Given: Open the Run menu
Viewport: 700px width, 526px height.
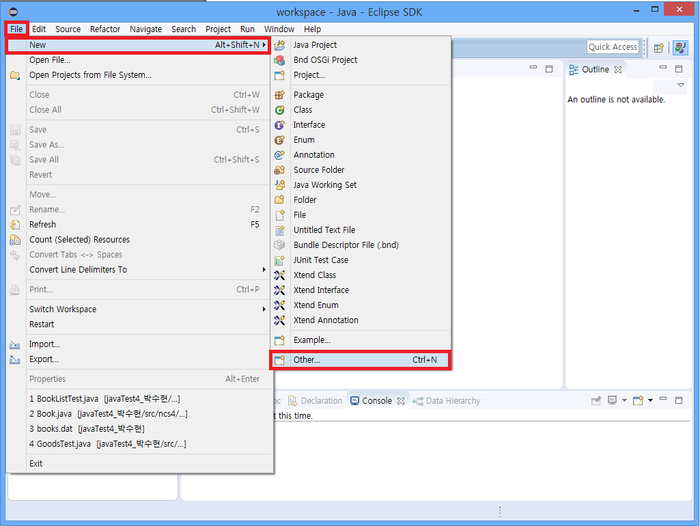Looking at the screenshot, I should click(247, 29).
